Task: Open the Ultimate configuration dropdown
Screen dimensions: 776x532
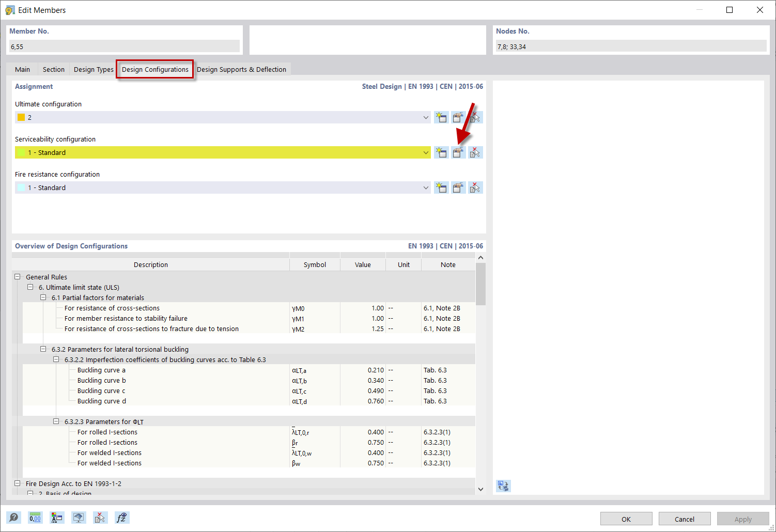Action: (425, 117)
